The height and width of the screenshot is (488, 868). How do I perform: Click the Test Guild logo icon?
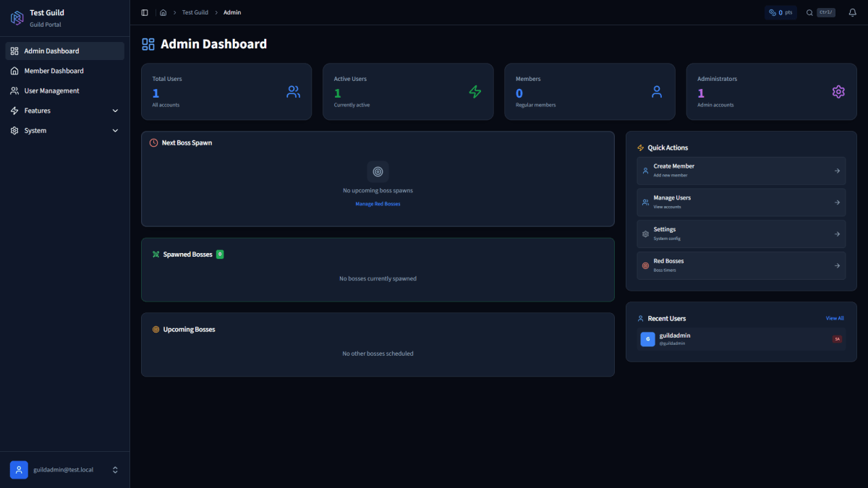(x=17, y=17)
